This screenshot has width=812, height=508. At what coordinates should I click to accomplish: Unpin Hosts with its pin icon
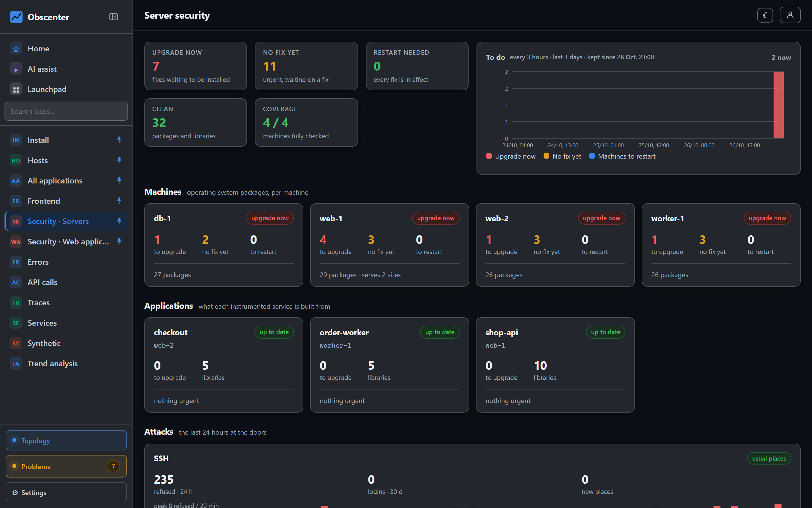119,160
